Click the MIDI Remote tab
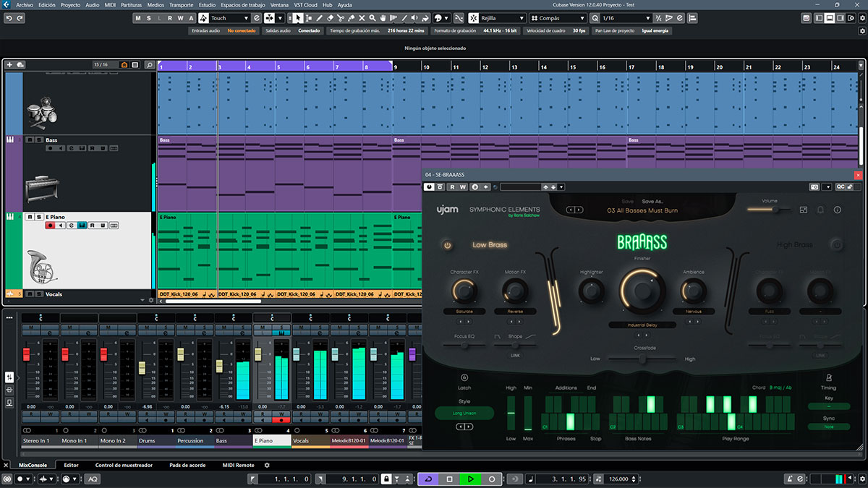This screenshot has height=488, width=868. pos(238,466)
